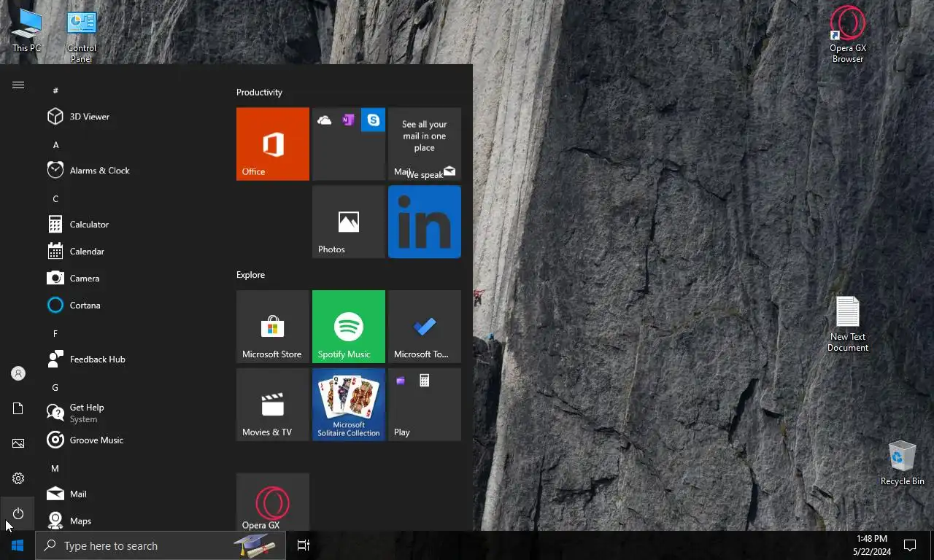Select Opera GX Browser desktop shortcut
The image size is (934, 560).
[x=848, y=35]
